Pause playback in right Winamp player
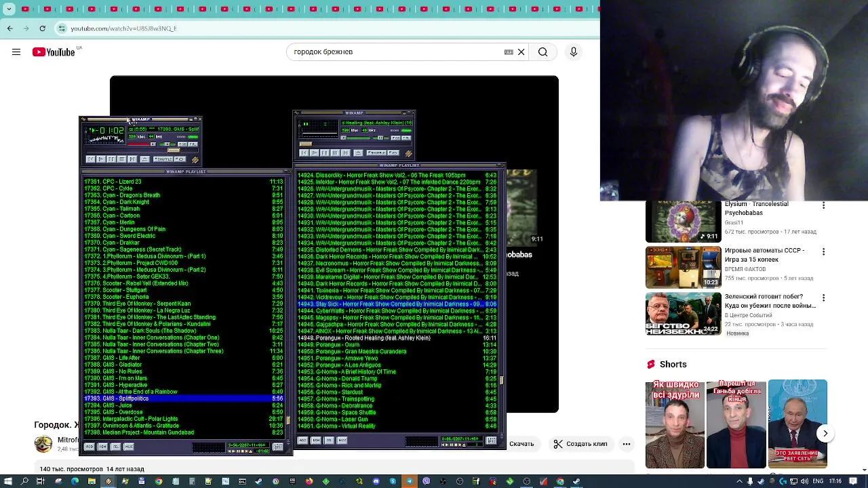The height and width of the screenshot is (488, 868). pos(325,152)
